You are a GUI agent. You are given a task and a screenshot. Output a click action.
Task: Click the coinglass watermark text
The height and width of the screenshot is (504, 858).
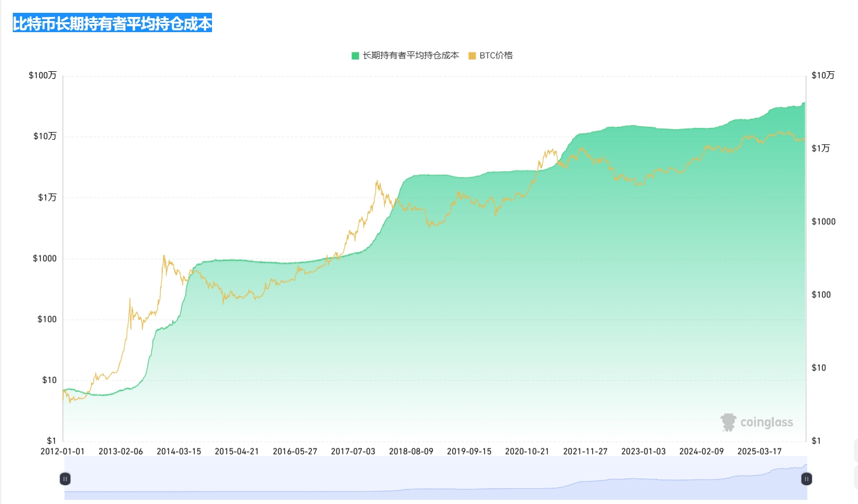coord(767,422)
